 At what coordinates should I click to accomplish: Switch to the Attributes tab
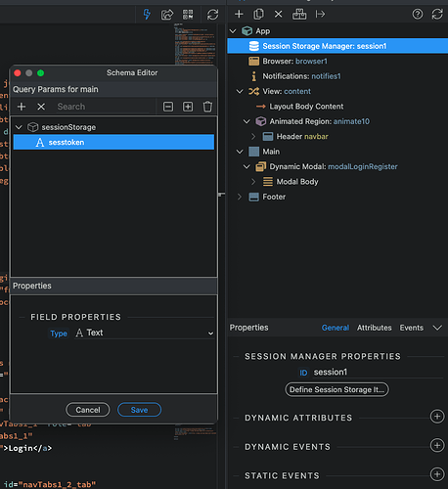(374, 328)
